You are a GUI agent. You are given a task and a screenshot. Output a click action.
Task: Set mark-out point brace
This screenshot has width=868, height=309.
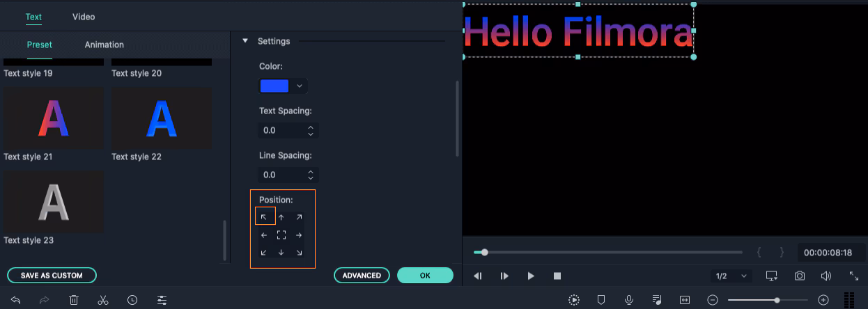(782, 252)
